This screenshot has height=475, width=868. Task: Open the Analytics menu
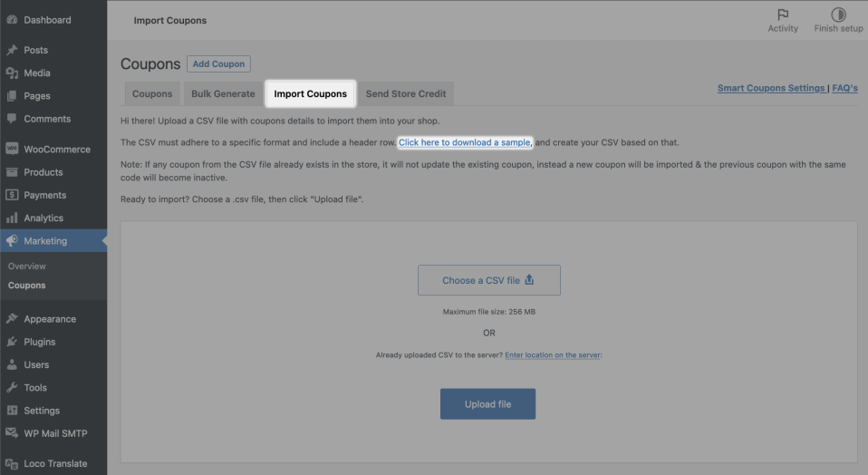[43, 218]
